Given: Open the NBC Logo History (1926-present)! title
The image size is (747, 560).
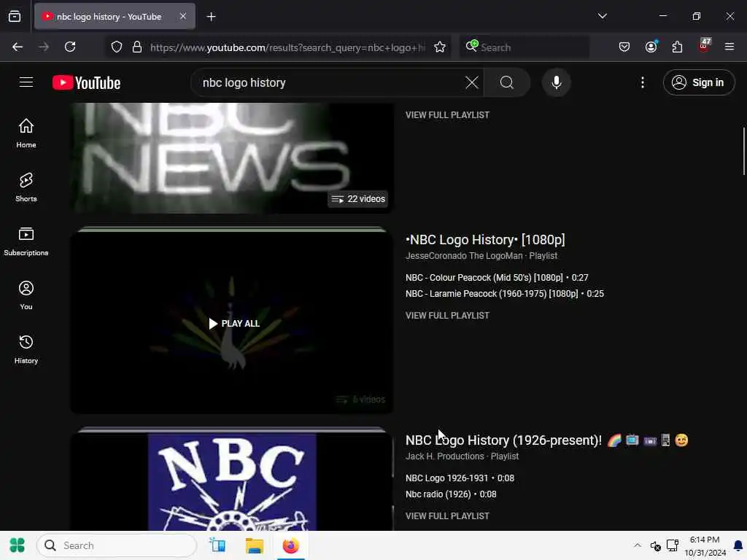Looking at the screenshot, I should click(x=547, y=440).
